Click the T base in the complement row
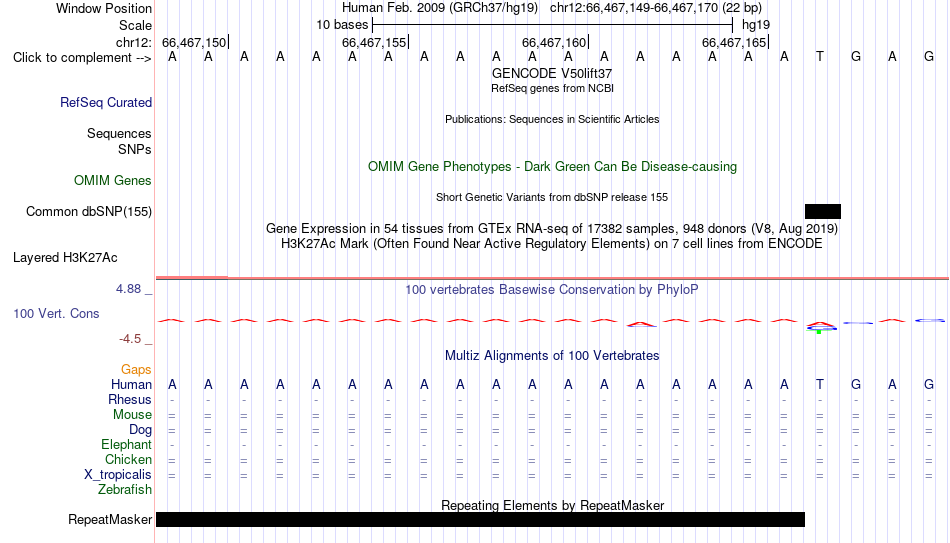The width and height of the screenshot is (950, 543). click(x=820, y=57)
